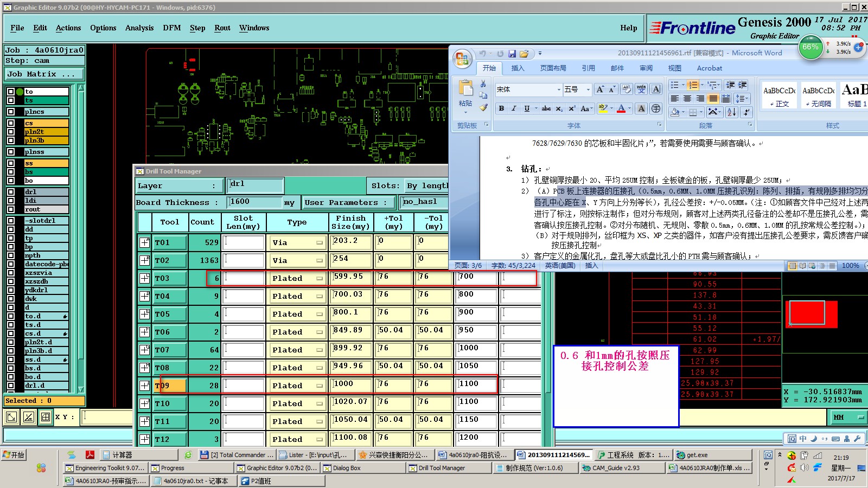The width and height of the screenshot is (868, 488).
Task: Open the Adobe PDF icon in taskbar
Action: coord(90,455)
